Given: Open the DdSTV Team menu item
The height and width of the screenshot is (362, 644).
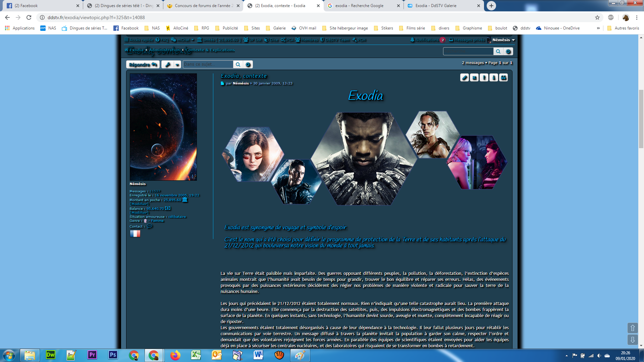Looking at the screenshot, I should (x=335, y=40).
